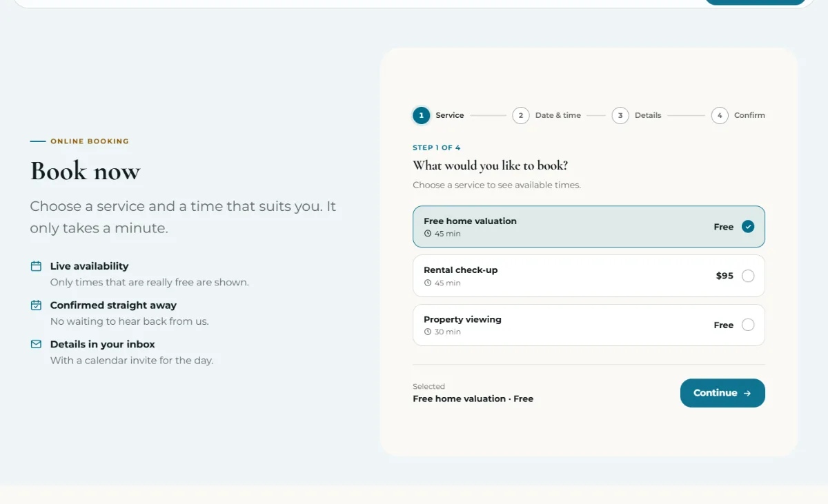The image size is (828, 504).
Task: Click the 'Confirmed straight away' title
Action: [113, 305]
